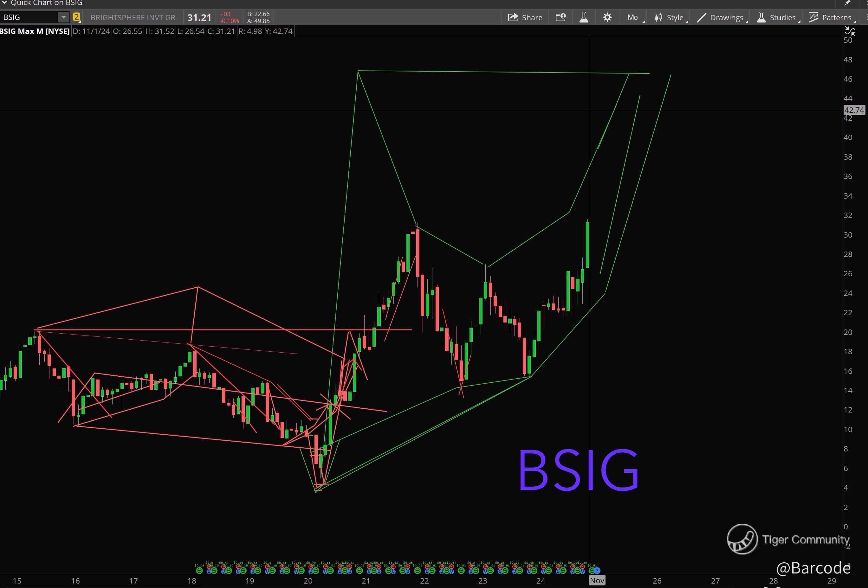Click the Nov date marker on time axis
Viewport: 868px width, 588px height.
pyautogui.click(x=597, y=580)
